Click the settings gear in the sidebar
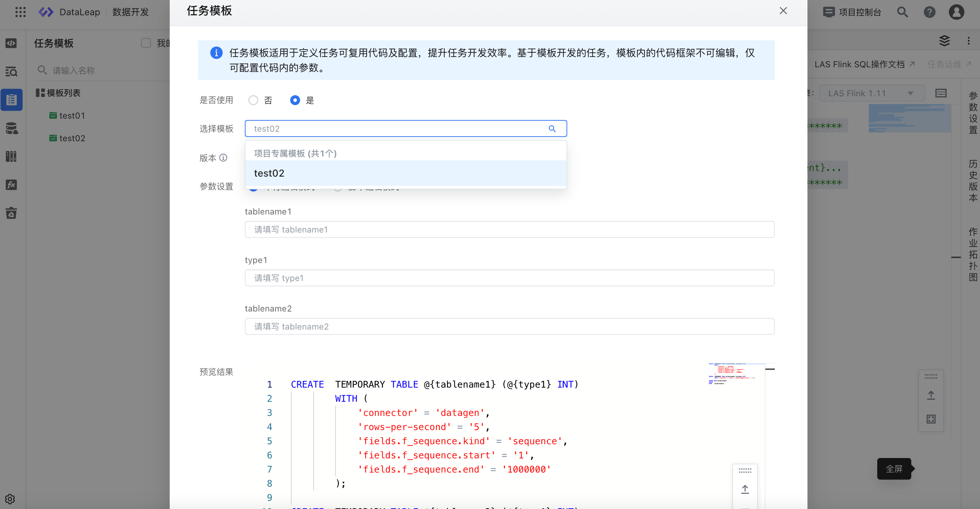 10,499
